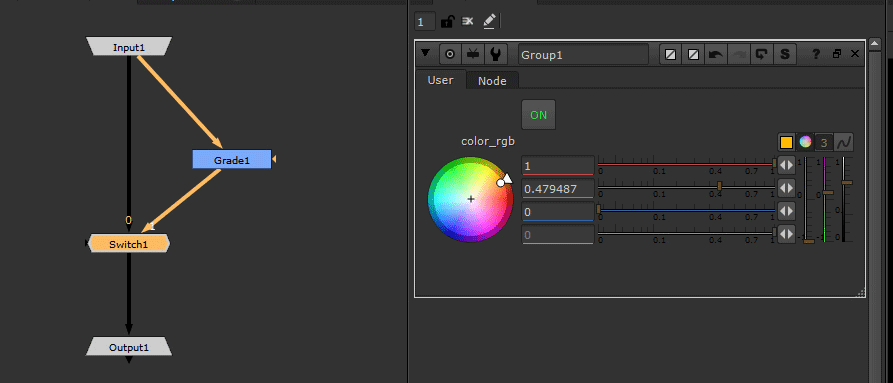Click the green row left-right arrow stepper

tap(786, 188)
